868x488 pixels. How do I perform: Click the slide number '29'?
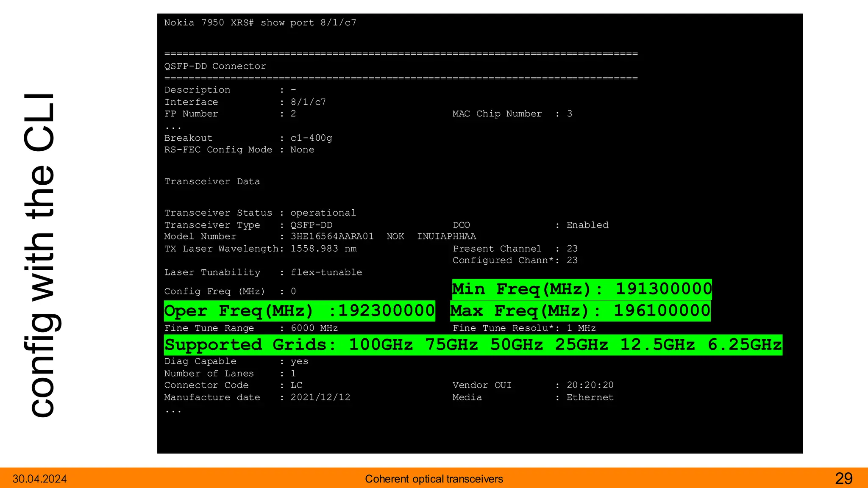(843, 479)
